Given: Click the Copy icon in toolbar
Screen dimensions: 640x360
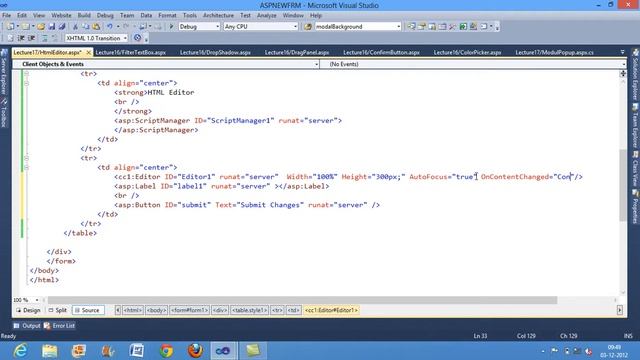Looking at the screenshot, I should tap(86, 27).
